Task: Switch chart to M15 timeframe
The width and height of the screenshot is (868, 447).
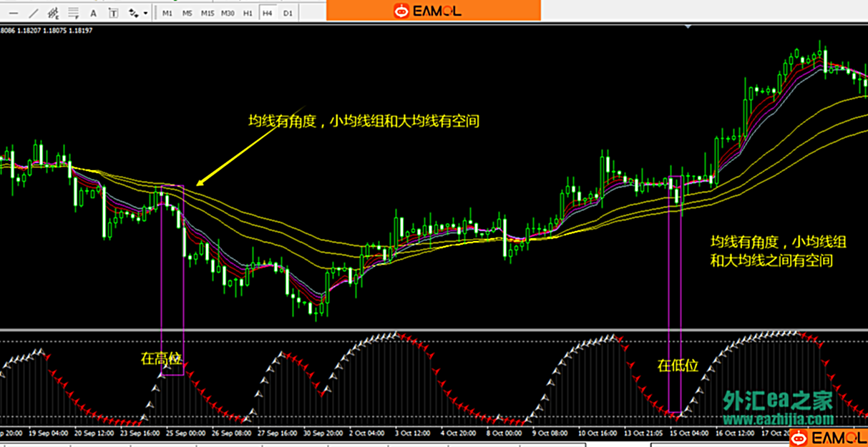Action: coord(207,13)
